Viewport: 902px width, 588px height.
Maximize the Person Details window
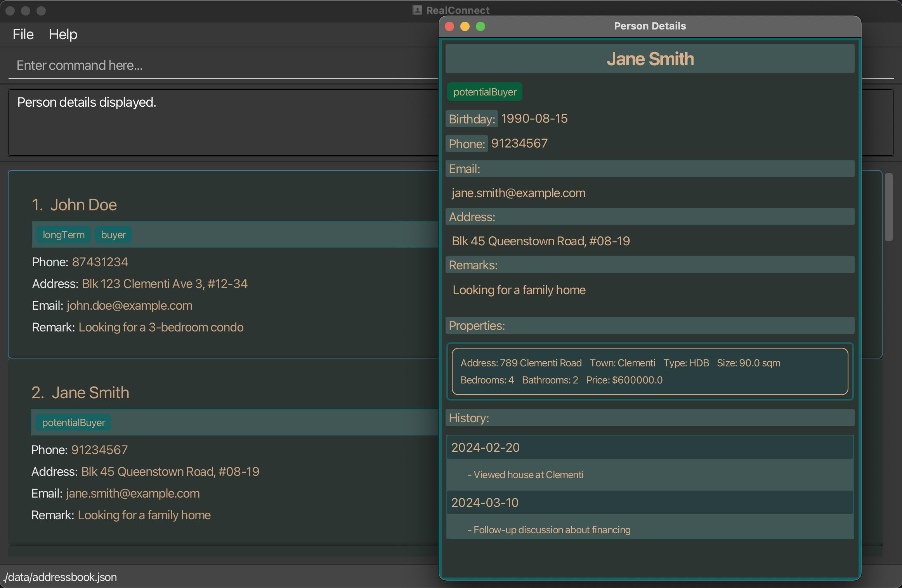point(480,26)
